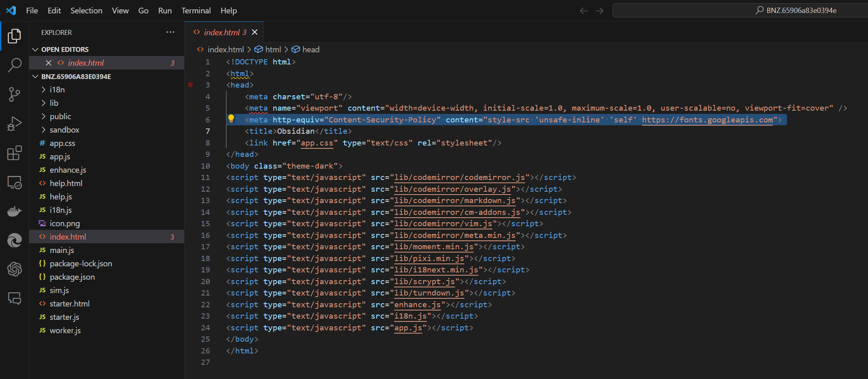Close the index.html editor tab
This screenshot has width=868, height=379.
(x=255, y=32)
